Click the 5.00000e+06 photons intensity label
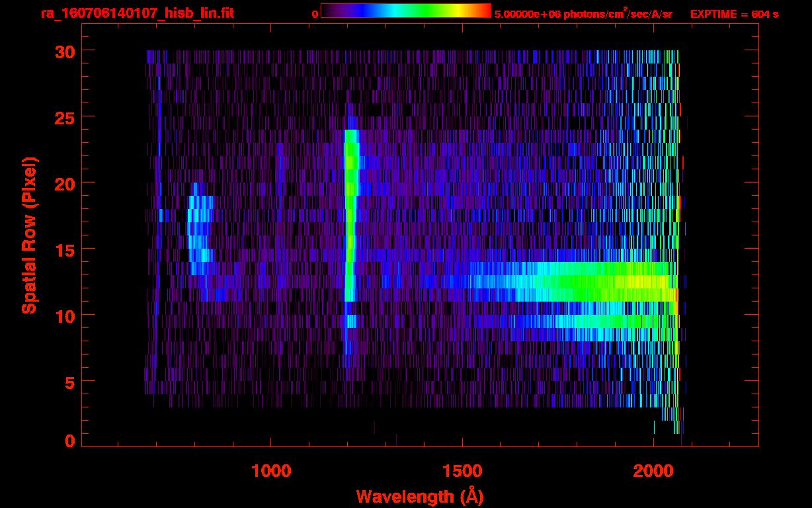The image size is (812, 508). 583,14
